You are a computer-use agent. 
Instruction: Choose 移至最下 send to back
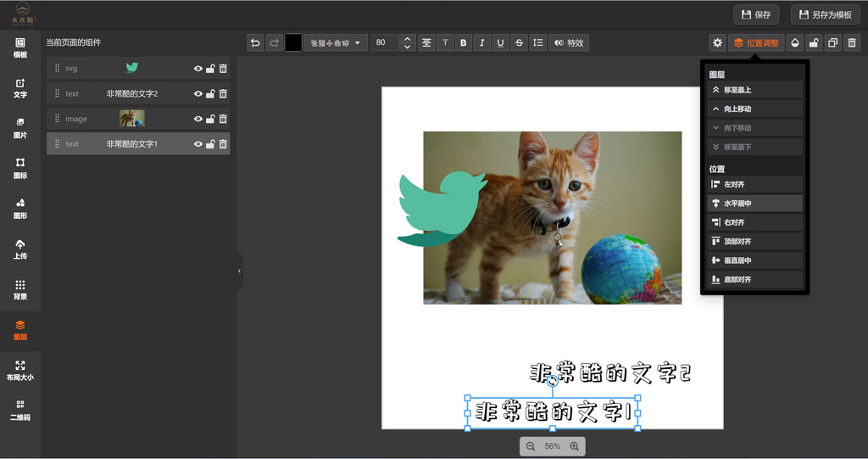[x=754, y=147]
